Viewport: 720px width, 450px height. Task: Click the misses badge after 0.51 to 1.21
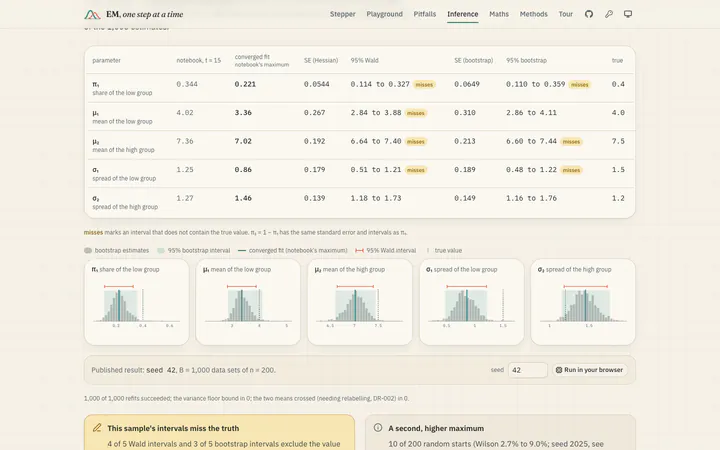point(416,170)
